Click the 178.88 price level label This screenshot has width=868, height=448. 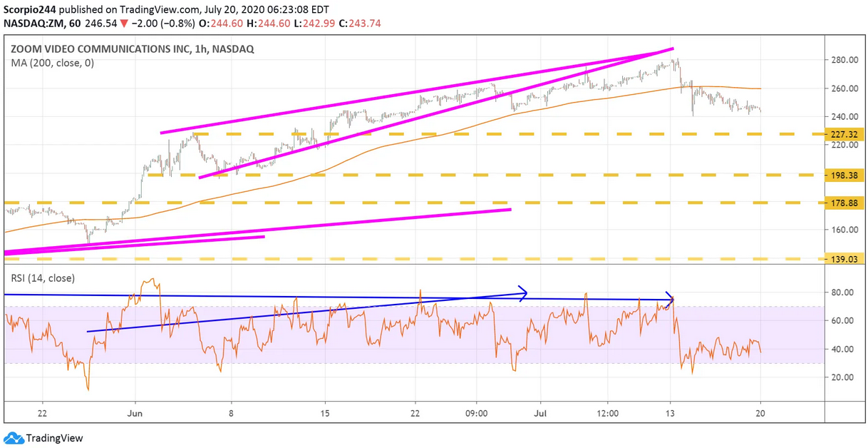844,203
